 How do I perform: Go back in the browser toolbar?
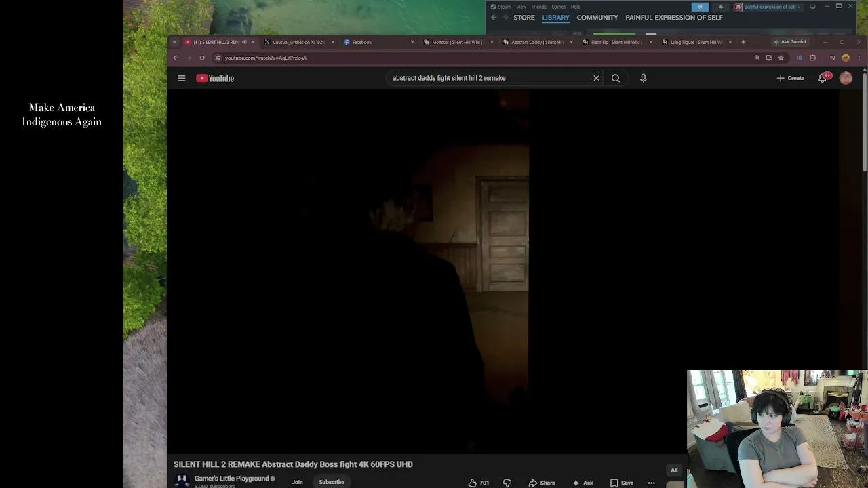coord(176,58)
